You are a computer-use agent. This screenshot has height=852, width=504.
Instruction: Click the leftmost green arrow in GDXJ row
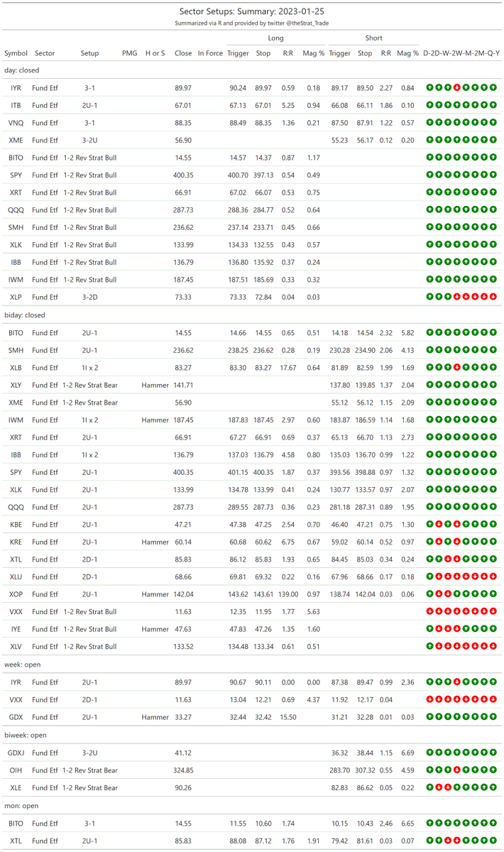[x=430, y=753]
